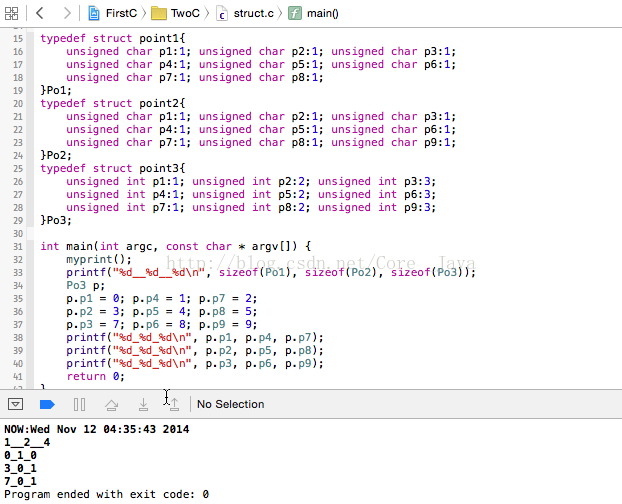
Task: Click the TwoC folder icon
Action: 159,13
